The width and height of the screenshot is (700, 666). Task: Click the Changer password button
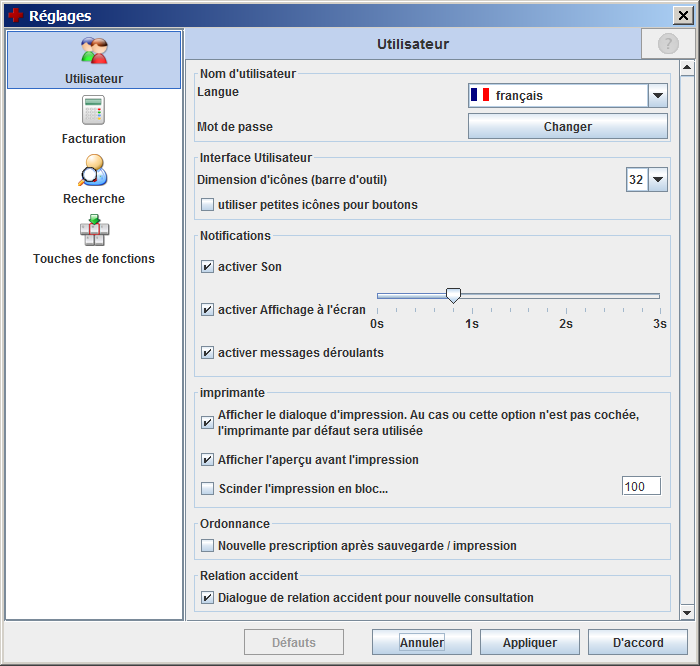point(567,127)
